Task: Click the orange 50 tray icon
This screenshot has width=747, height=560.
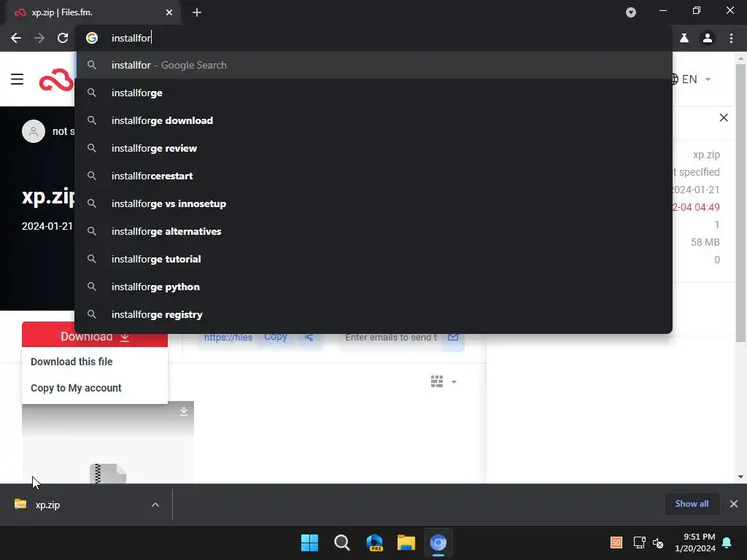Action: [616, 542]
